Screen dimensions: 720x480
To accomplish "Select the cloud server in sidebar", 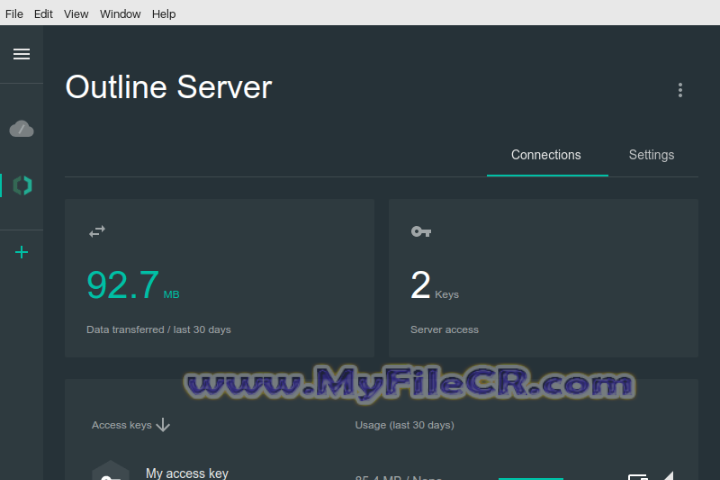I will (22, 129).
